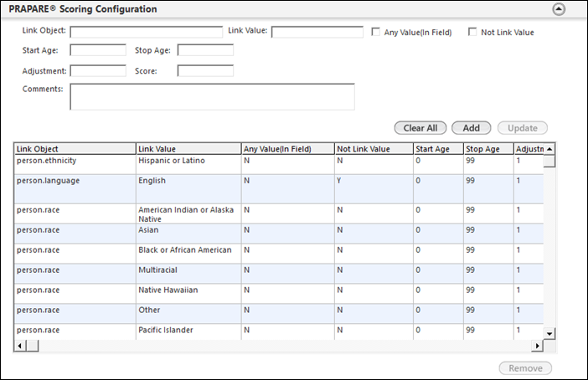Viewport: 588px width, 380px height.
Task: Sort by the Link Value column header
Action: (x=188, y=149)
